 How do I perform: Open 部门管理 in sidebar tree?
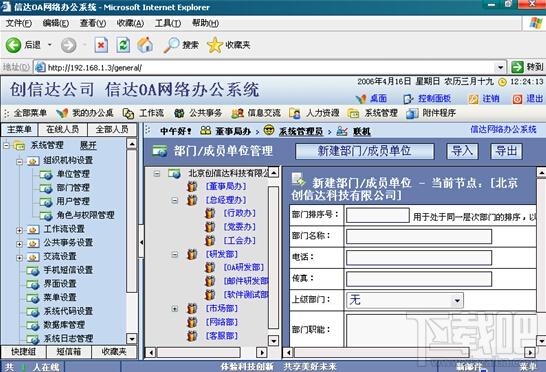tap(73, 187)
